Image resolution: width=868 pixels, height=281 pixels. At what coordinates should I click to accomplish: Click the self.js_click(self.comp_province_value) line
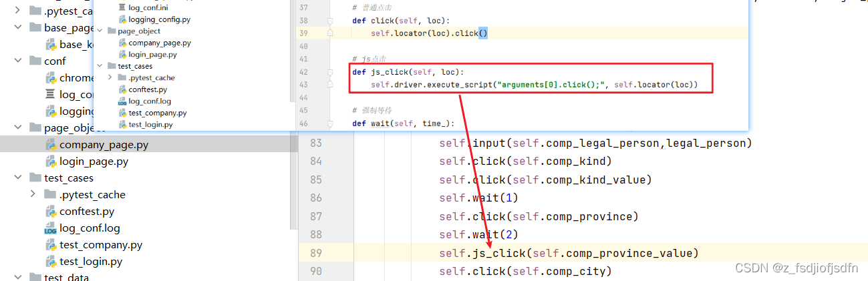pyautogui.click(x=569, y=253)
